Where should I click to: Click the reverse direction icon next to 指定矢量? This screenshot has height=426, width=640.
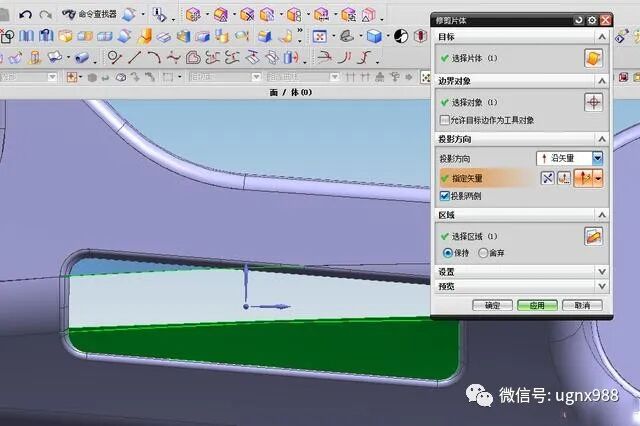coord(548,178)
